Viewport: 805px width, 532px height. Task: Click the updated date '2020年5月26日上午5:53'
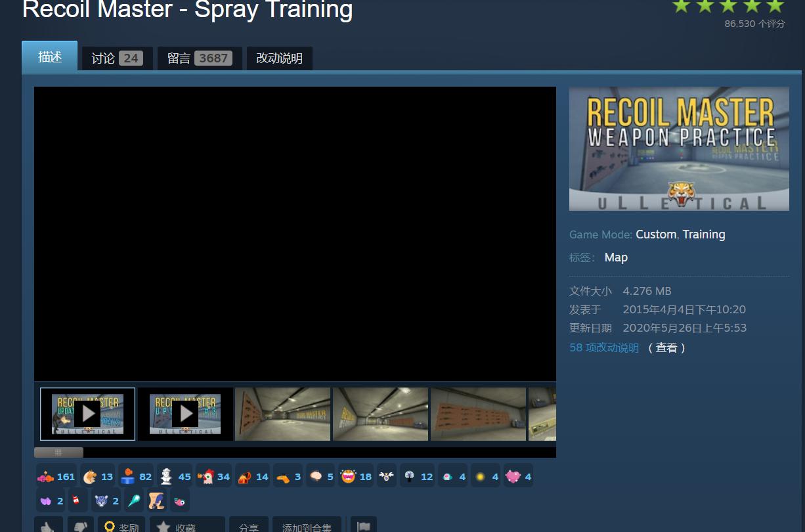685,328
